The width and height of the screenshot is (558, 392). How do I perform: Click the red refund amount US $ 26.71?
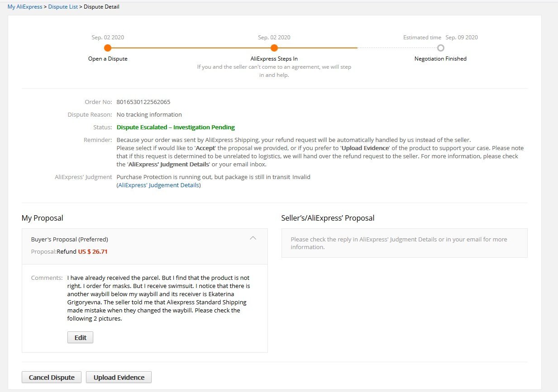[x=93, y=251]
